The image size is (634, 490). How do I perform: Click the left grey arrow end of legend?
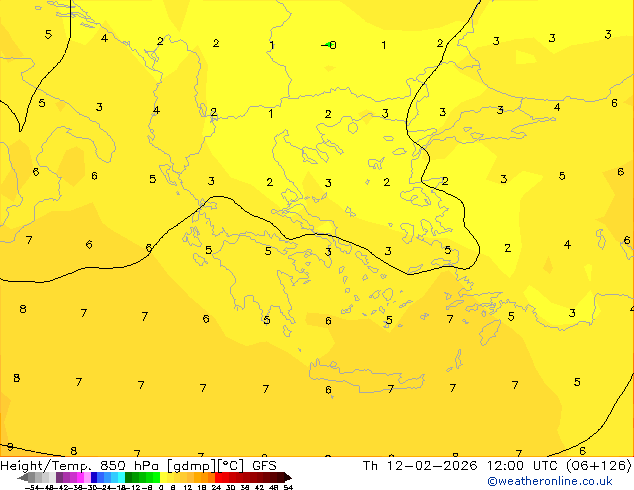tap(23, 478)
